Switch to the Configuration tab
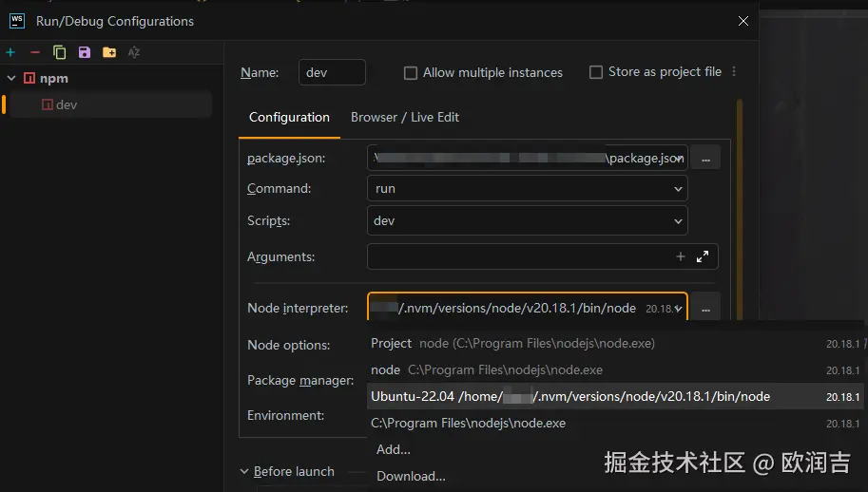This screenshot has height=492, width=868. point(289,117)
